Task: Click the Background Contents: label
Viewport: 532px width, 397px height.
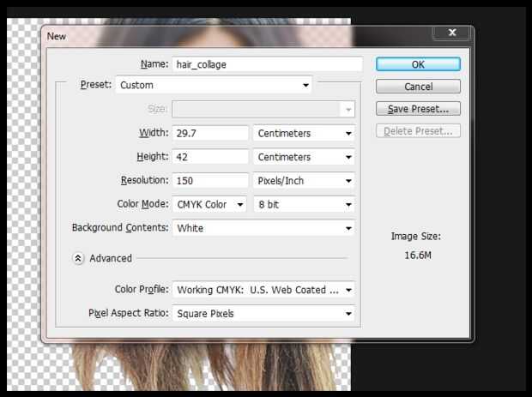Action: [x=120, y=227]
